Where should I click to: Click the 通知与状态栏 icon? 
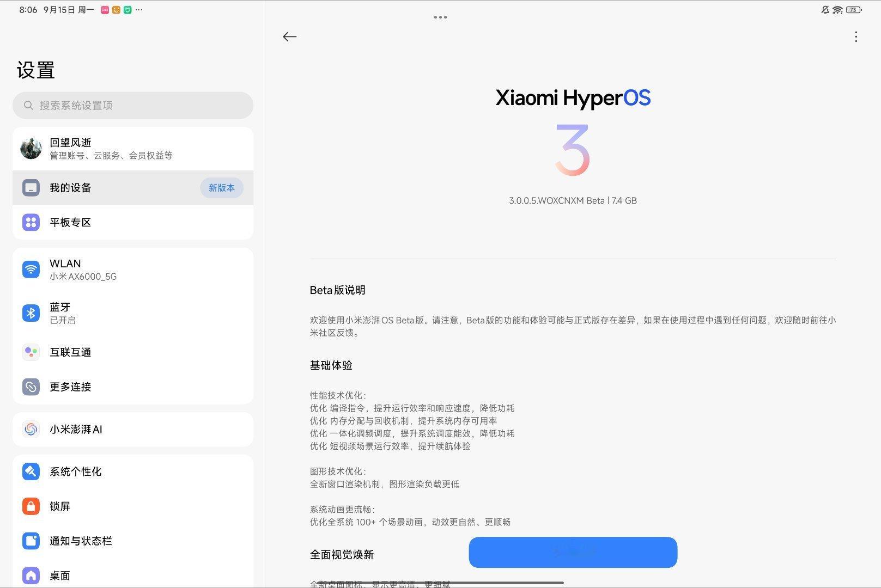click(x=31, y=541)
